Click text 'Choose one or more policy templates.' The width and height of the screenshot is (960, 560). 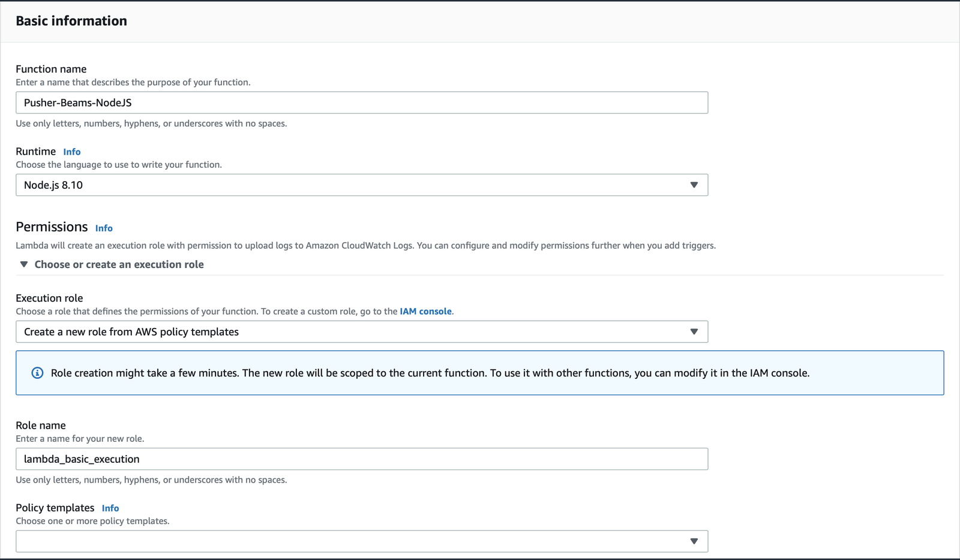click(92, 521)
